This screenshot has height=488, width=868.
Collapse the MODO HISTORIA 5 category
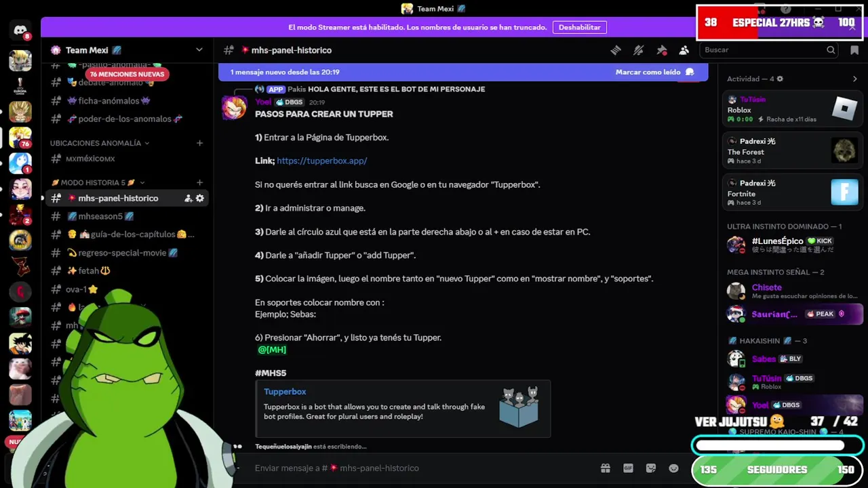click(98, 182)
